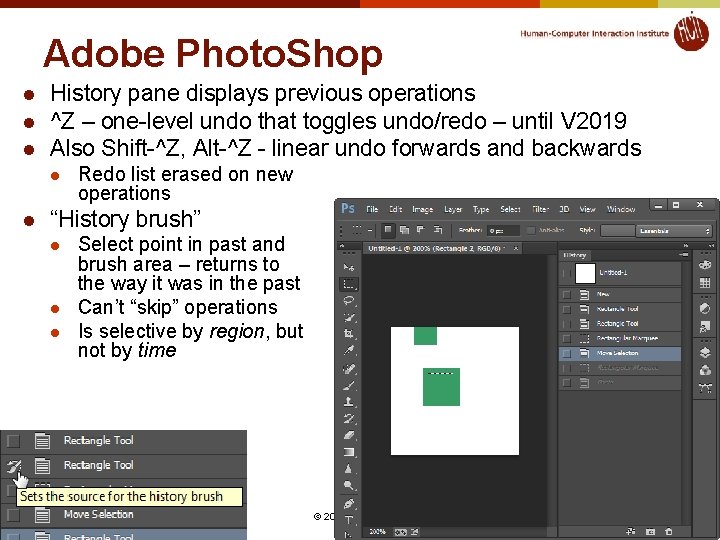Viewport: 720px width, 540px height.
Task: Set history brush source for Move Selection
Action: 567,354
